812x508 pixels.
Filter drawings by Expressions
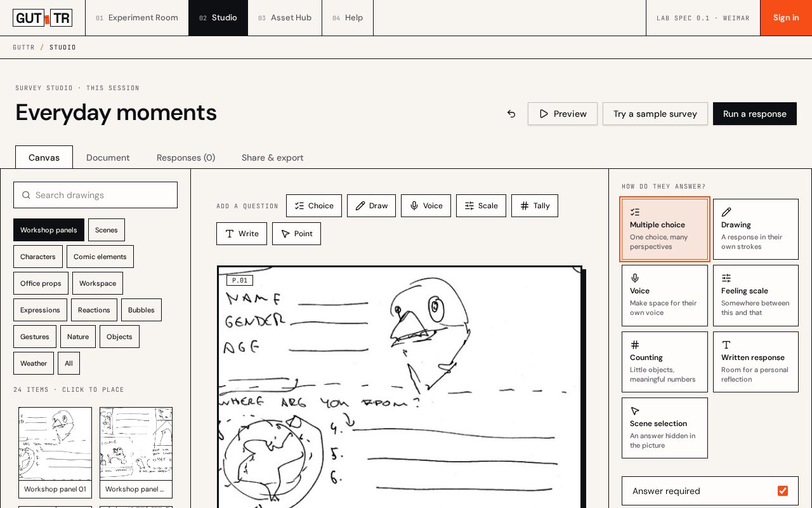coord(40,310)
